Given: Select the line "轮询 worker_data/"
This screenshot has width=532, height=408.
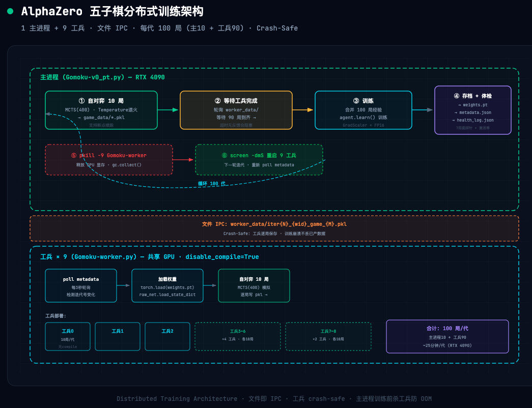Looking at the screenshot, I should [236, 110].
